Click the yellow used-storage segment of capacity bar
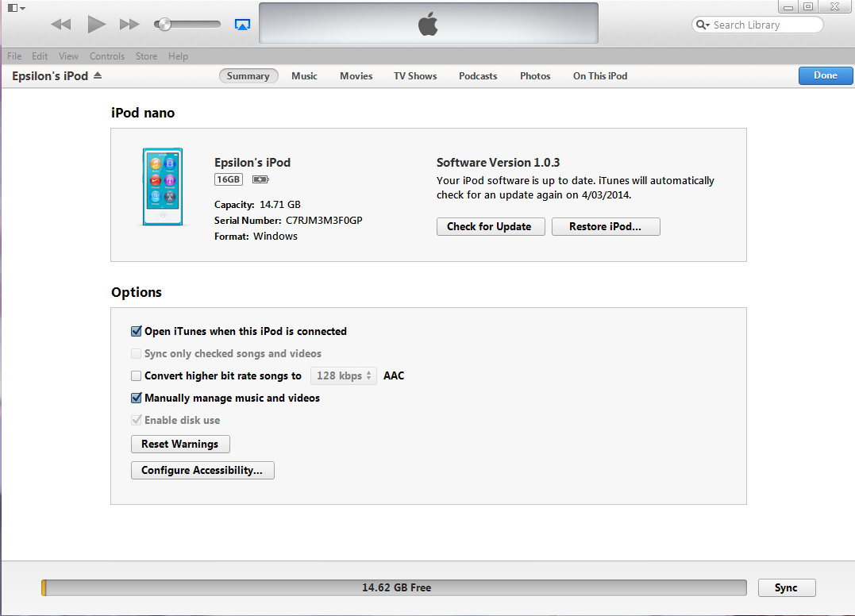The width and height of the screenshot is (855, 616). [44, 587]
